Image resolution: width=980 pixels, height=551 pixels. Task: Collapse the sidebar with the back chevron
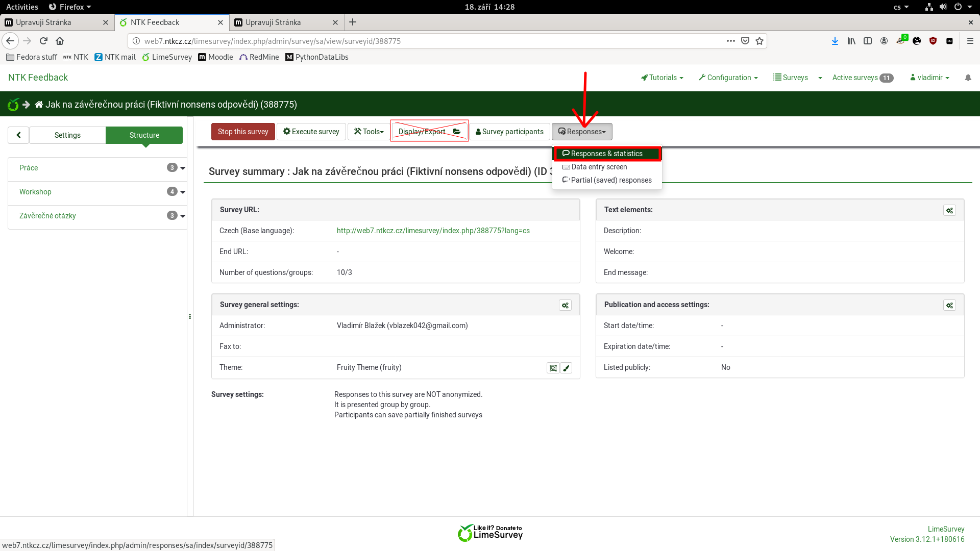pyautogui.click(x=18, y=135)
